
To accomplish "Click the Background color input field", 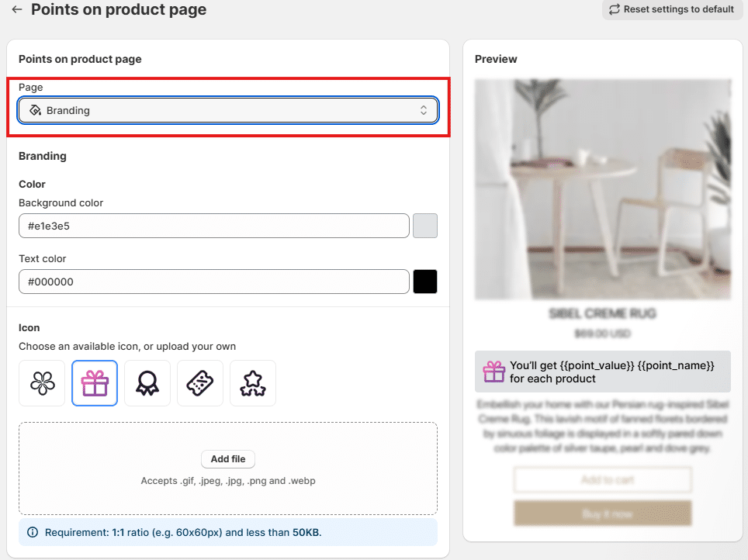I will pos(214,226).
